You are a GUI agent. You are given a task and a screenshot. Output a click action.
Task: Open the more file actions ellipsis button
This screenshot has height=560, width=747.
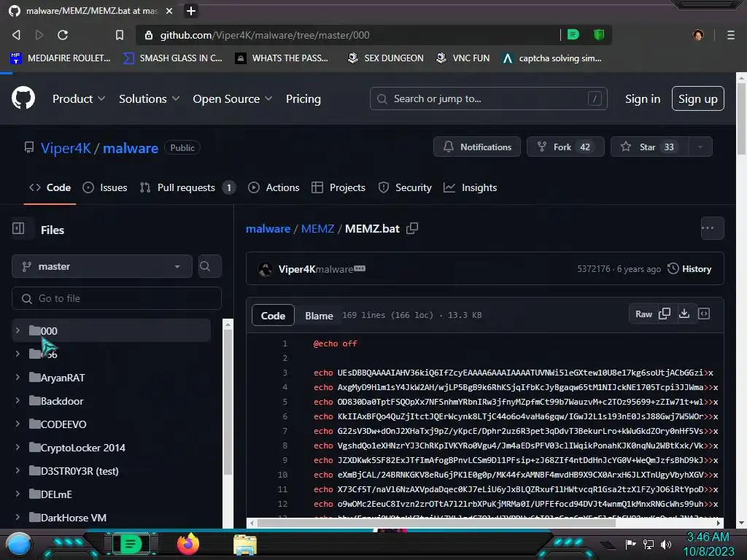point(712,228)
